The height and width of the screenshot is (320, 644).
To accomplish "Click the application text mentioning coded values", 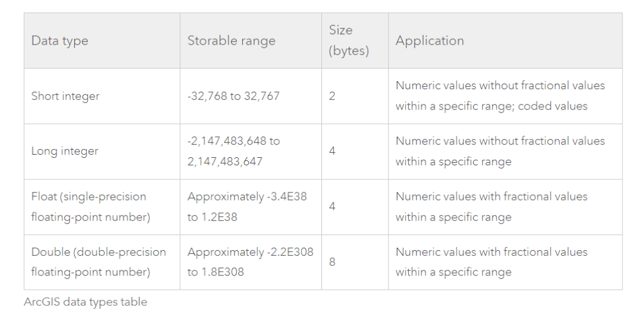I will (x=499, y=96).
